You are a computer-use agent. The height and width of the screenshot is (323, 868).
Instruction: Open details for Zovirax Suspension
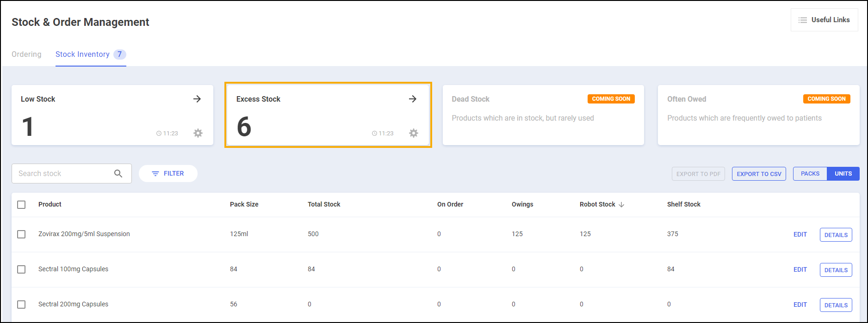836,235
